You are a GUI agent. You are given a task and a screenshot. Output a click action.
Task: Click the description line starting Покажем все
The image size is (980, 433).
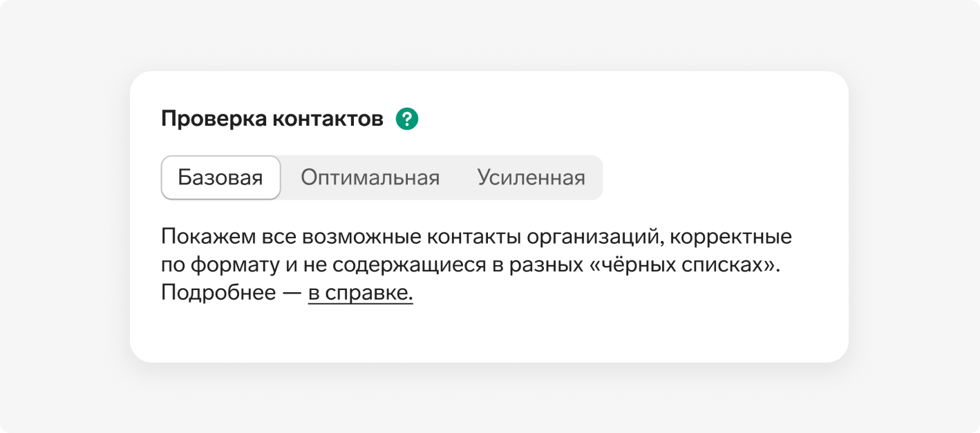pos(476,238)
